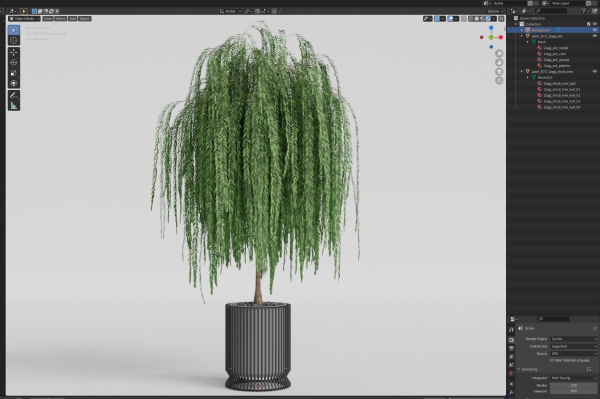
Task: Select Zagg_pot_pebbles material in outliner
Action: (x=557, y=65)
